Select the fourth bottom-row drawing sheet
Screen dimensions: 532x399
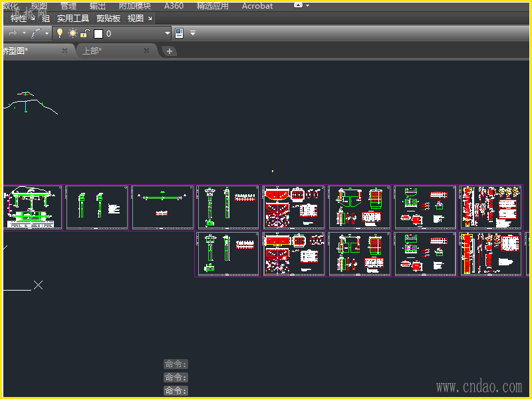(x=425, y=254)
